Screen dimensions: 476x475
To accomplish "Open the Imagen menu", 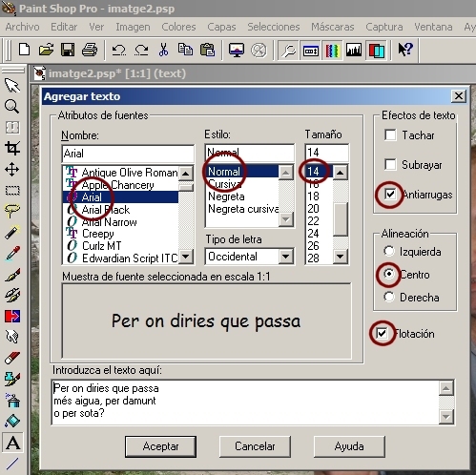I will [x=133, y=27].
